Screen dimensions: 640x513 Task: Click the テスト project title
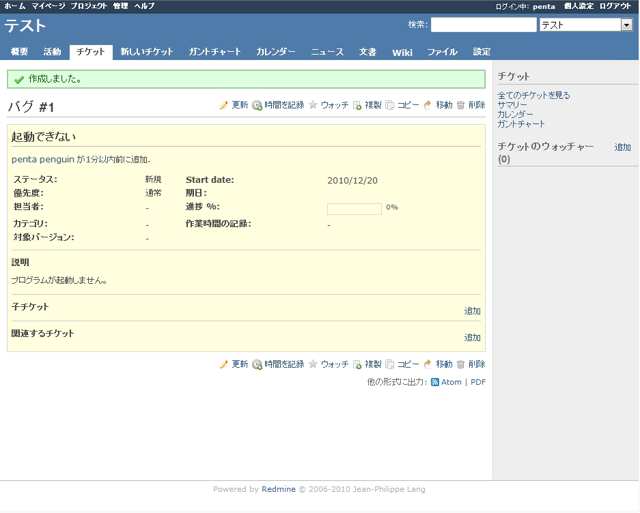[25, 26]
